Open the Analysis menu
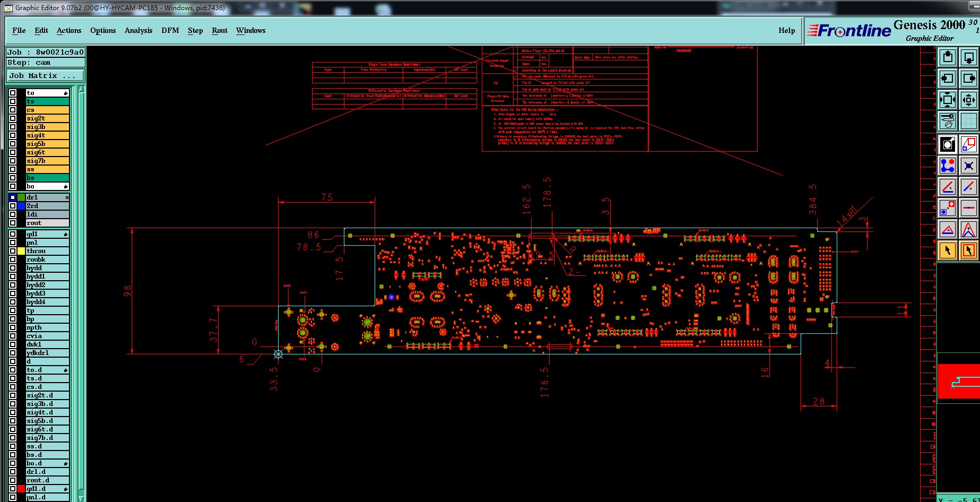Viewport: 980px width, 502px height. point(138,30)
